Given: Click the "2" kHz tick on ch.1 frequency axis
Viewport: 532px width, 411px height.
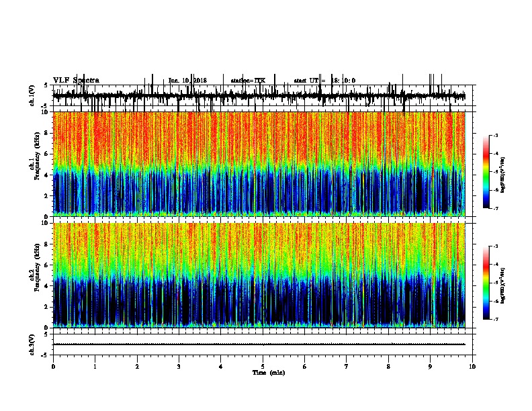Looking at the screenshot, I should pyautogui.click(x=47, y=195).
